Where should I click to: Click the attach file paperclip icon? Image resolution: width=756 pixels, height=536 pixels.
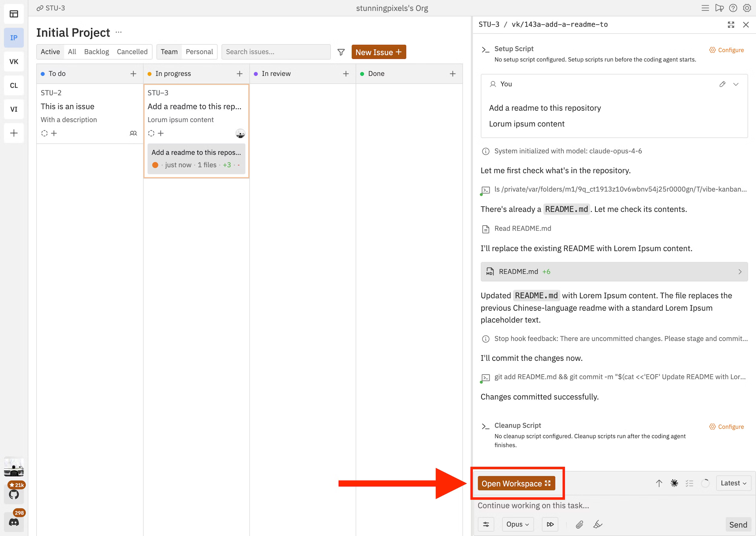579,525
